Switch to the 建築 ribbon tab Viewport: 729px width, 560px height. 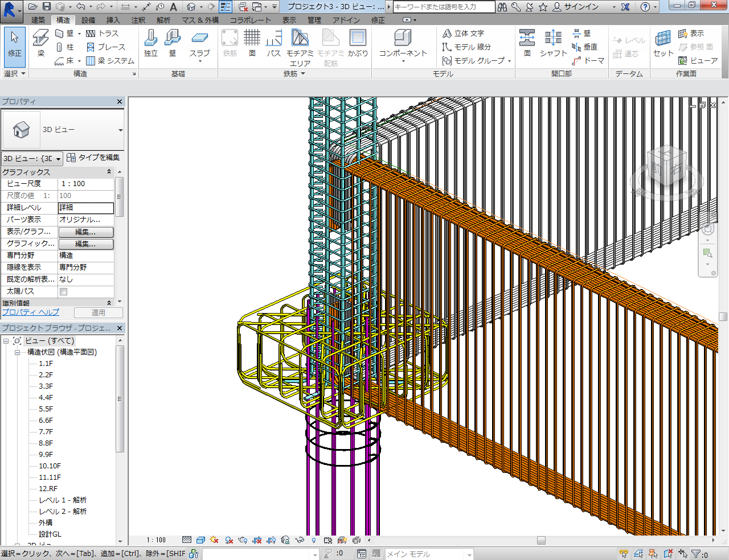click(x=38, y=20)
